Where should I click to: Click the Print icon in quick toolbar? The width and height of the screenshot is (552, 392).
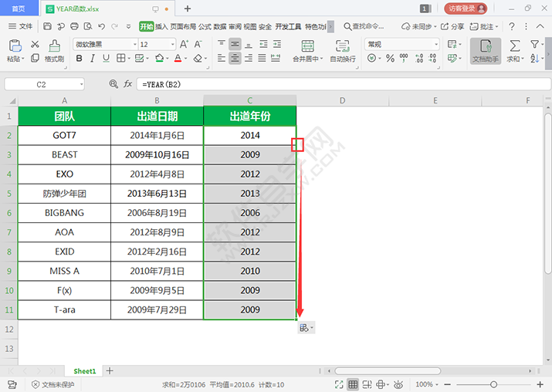click(x=74, y=26)
